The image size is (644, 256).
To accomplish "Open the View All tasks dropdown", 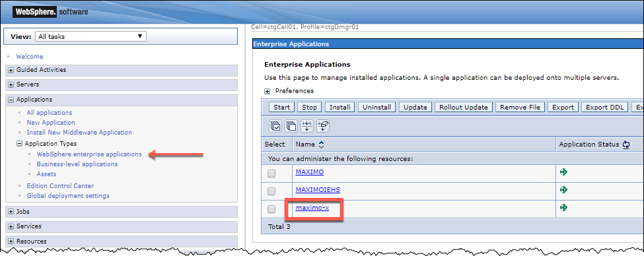I will [90, 36].
